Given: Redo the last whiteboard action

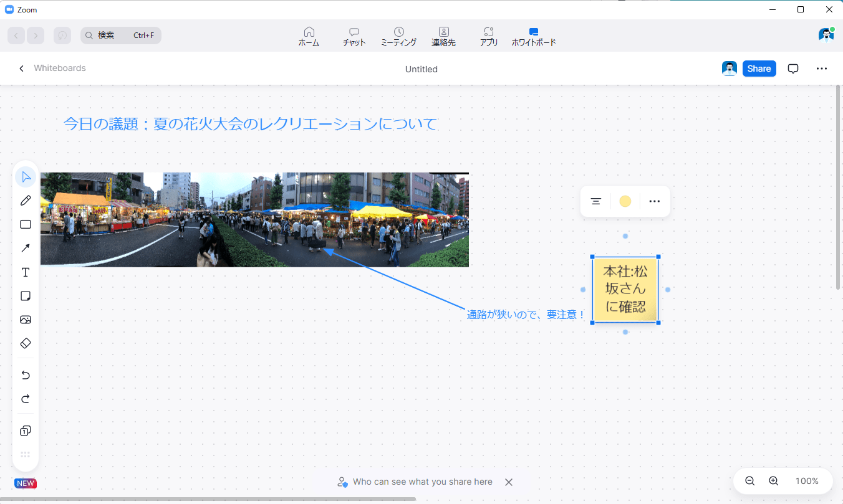Looking at the screenshot, I should pos(26,399).
